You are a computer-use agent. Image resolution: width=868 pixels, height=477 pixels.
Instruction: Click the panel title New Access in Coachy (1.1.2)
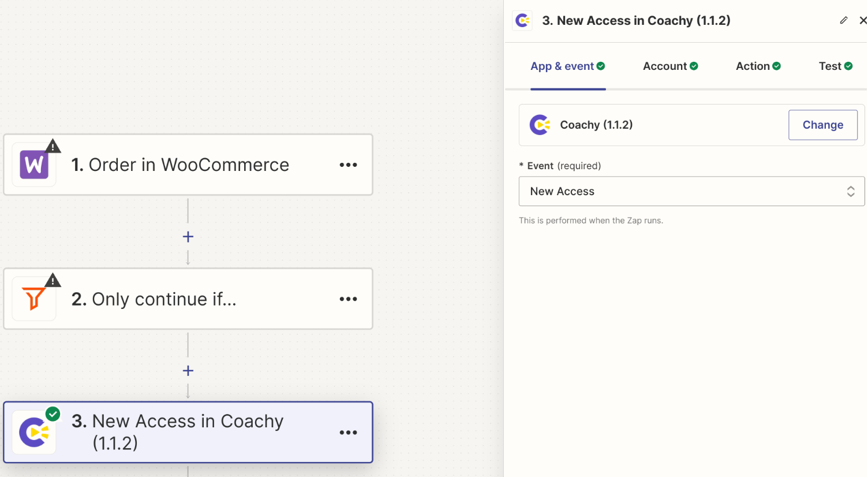click(637, 21)
